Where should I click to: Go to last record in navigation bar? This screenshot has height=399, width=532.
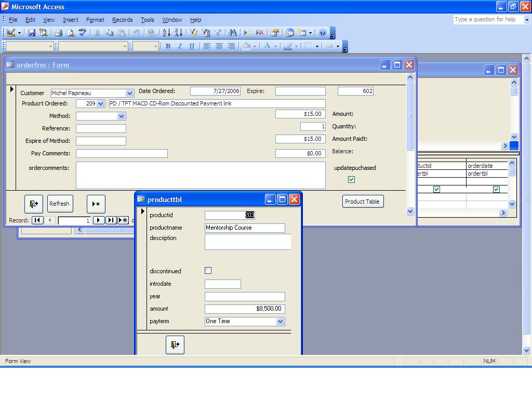coord(111,220)
